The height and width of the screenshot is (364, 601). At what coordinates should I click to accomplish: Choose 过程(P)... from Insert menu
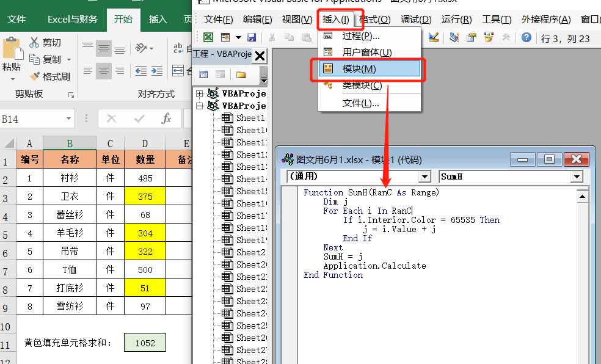(x=370, y=36)
